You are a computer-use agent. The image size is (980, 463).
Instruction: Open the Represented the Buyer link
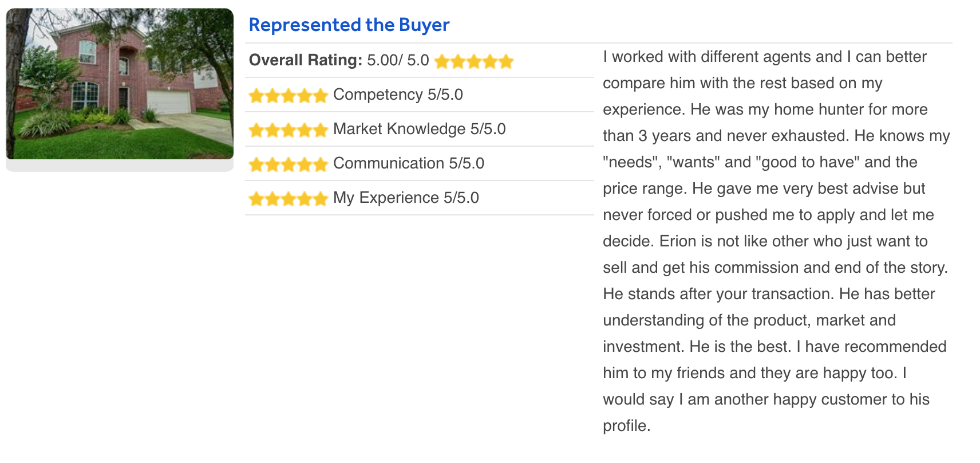pyautogui.click(x=349, y=25)
